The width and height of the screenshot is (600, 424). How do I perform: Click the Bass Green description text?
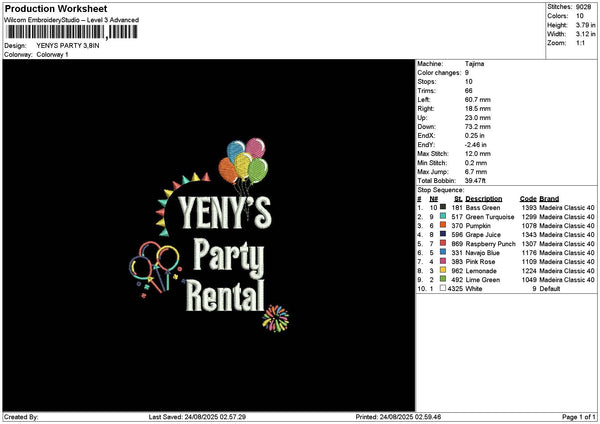(483, 207)
